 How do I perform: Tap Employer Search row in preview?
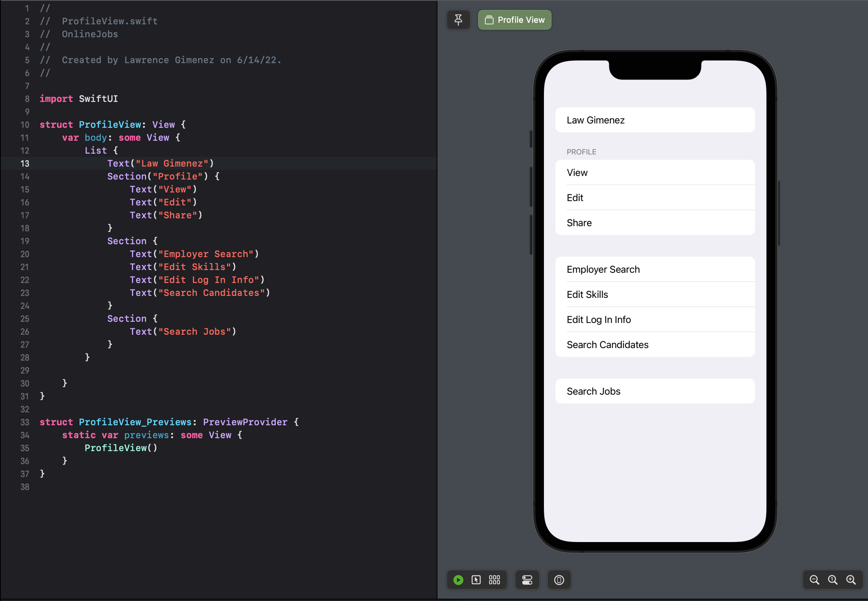pos(655,269)
